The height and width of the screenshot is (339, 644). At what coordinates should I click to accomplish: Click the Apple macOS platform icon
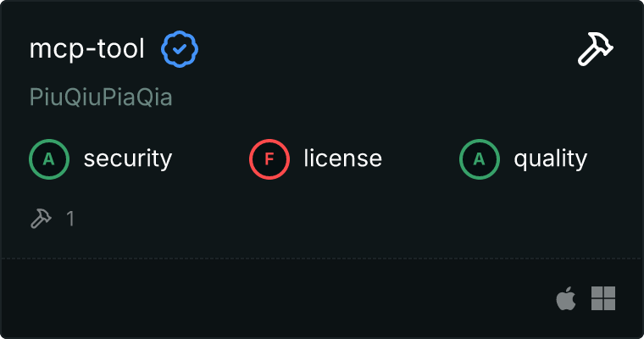tap(565, 298)
